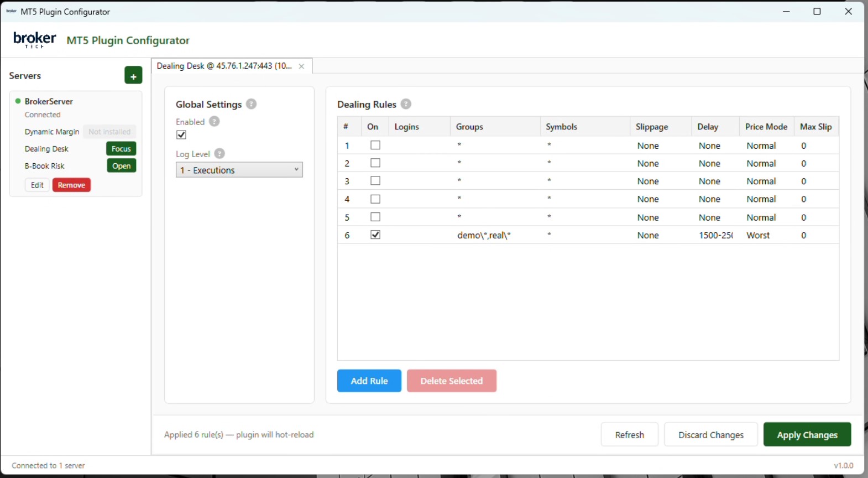Screen dimensions: 868x478
Task: Maximize the MT5 Plugin Configurator window
Action: tap(817, 12)
